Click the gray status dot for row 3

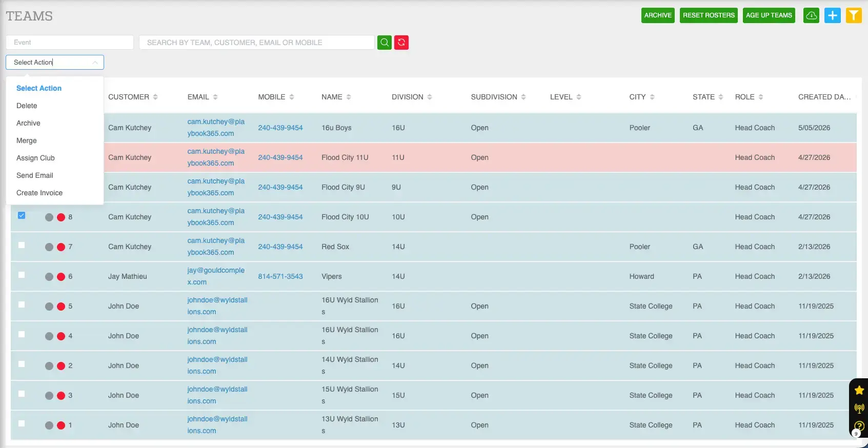coord(49,396)
